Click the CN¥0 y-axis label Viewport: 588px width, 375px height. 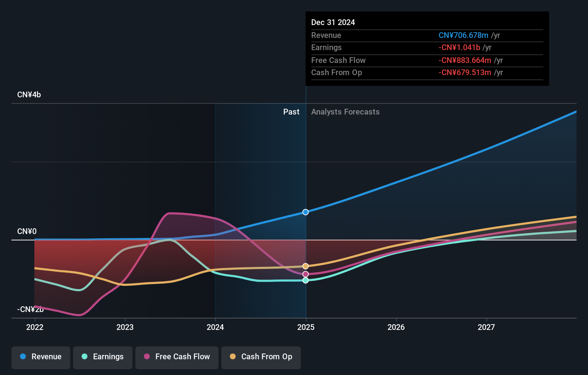point(27,231)
